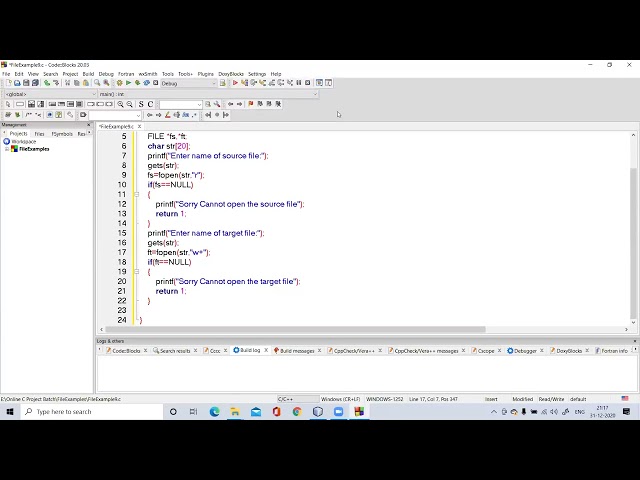Click the Rebuild icon

tap(147, 83)
